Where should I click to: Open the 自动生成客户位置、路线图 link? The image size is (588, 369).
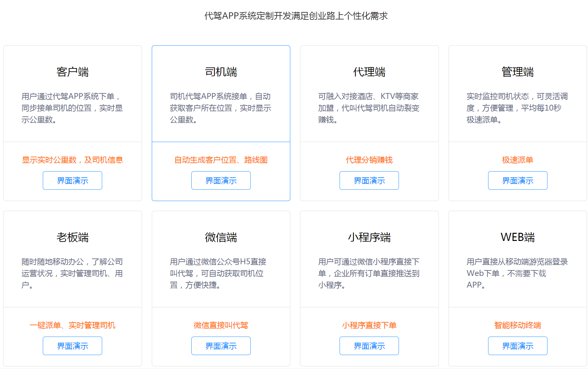pyautogui.click(x=221, y=160)
